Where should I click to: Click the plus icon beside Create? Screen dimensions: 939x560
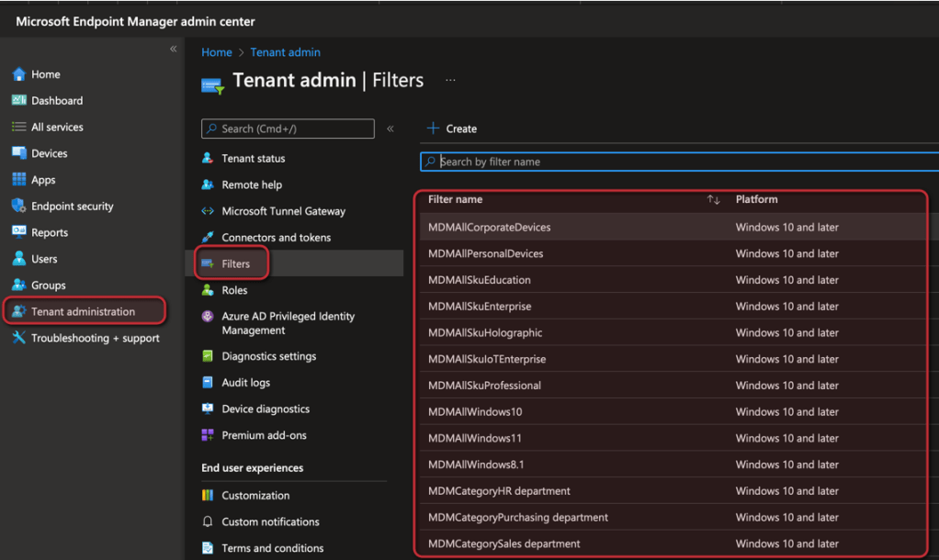(x=434, y=129)
